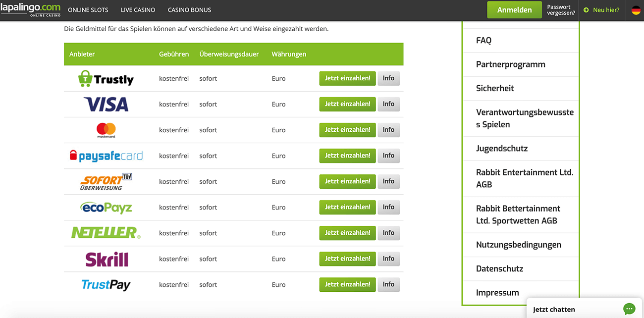Click the VISA logo
644x318 pixels.
pos(106,104)
